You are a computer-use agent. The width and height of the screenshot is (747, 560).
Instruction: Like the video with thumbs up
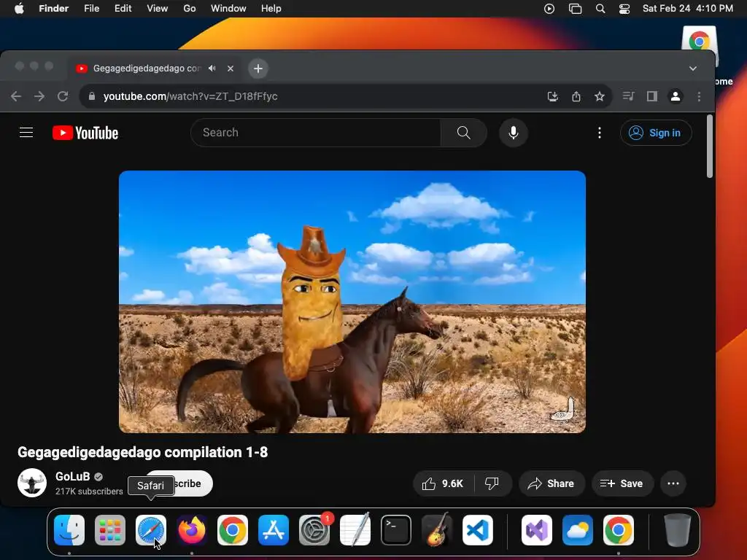pyautogui.click(x=443, y=483)
